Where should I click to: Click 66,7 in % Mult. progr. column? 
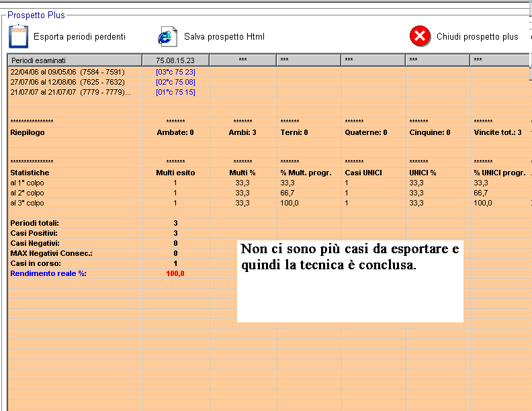coord(287,193)
